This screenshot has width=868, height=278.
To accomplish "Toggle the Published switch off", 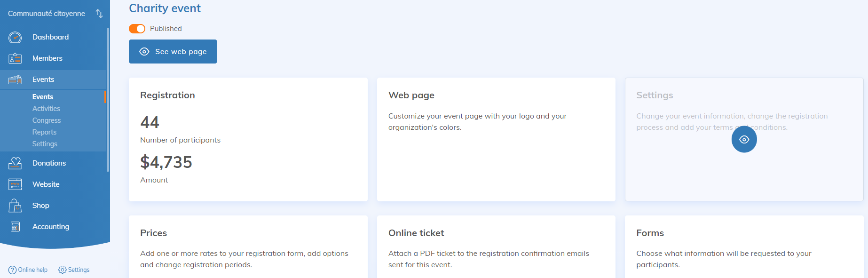I will click(137, 29).
